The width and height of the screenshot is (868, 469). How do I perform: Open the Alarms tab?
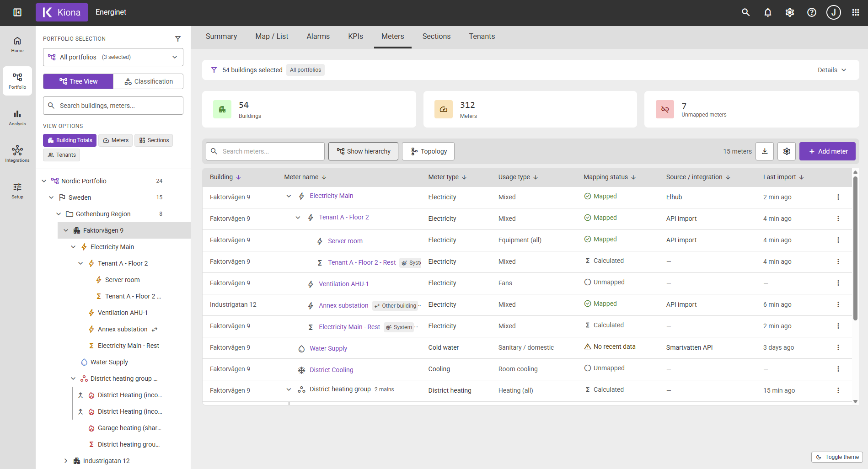[x=318, y=37]
